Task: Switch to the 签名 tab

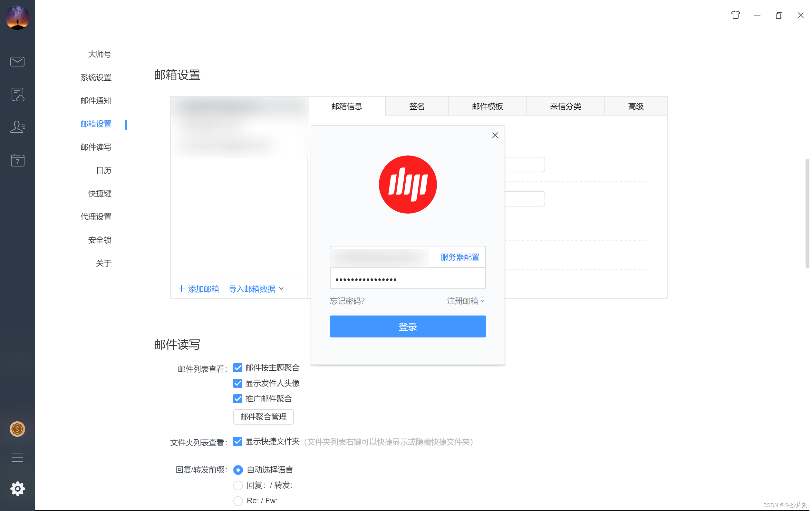Action: (x=417, y=106)
